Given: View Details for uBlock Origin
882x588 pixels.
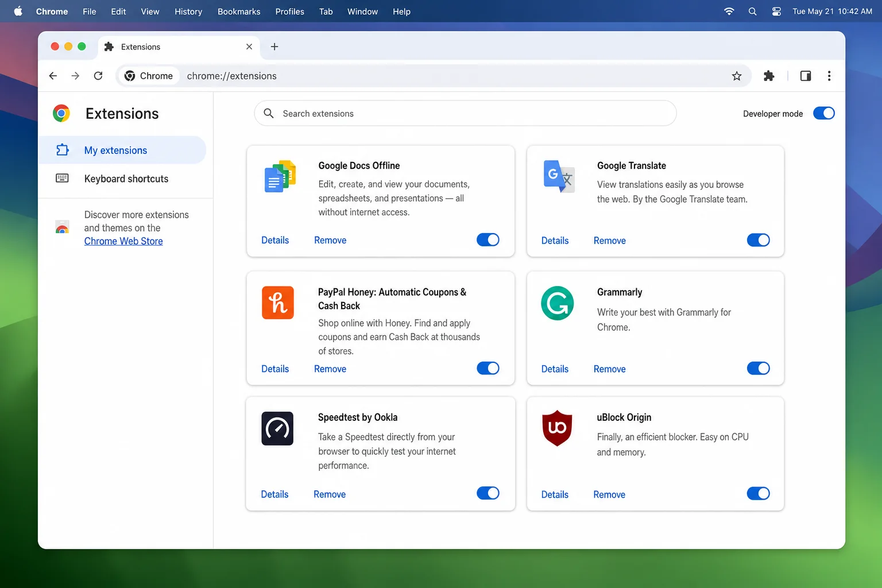Looking at the screenshot, I should [555, 494].
